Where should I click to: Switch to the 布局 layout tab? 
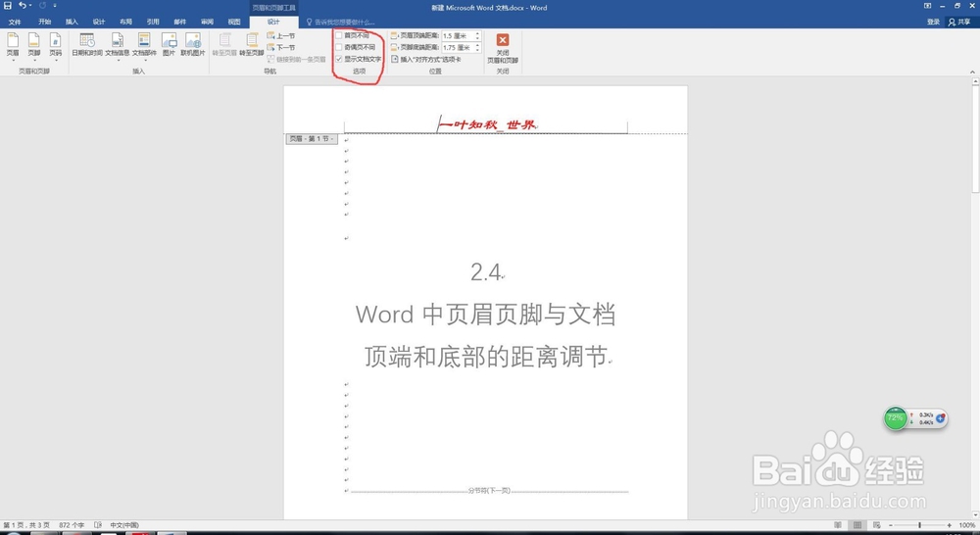pos(125,22)
